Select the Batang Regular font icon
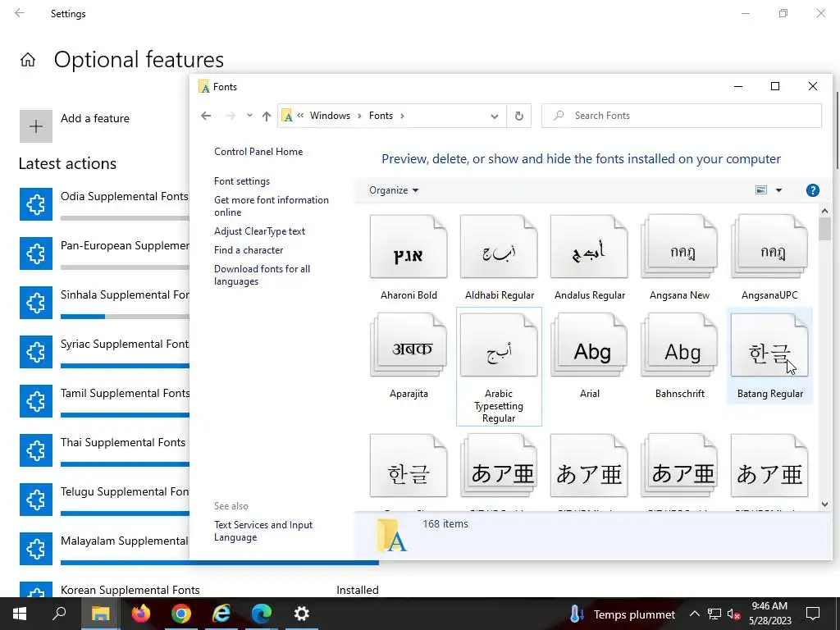This screenshot has height=630, width=840. [769, 345]
